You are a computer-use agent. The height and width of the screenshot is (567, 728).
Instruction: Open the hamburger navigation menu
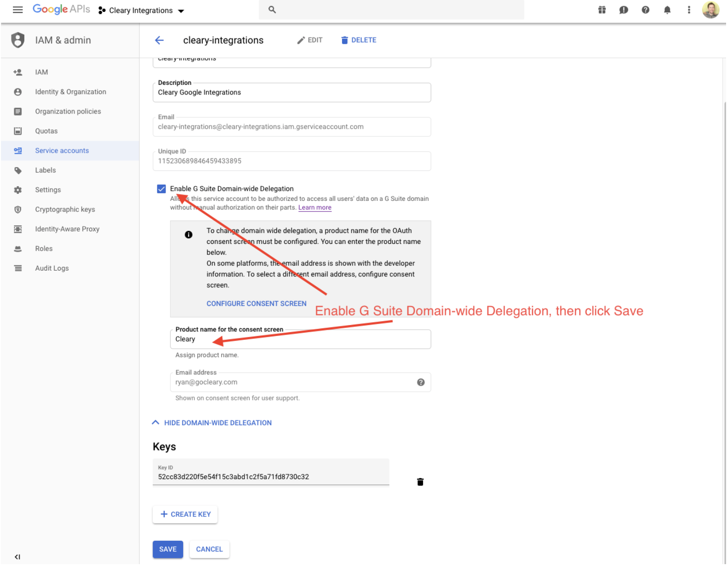pyautogui.click(x=18, y=10)
